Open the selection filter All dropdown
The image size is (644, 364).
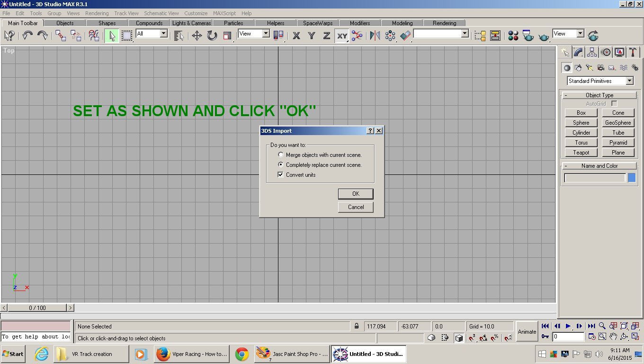point(152,34)
